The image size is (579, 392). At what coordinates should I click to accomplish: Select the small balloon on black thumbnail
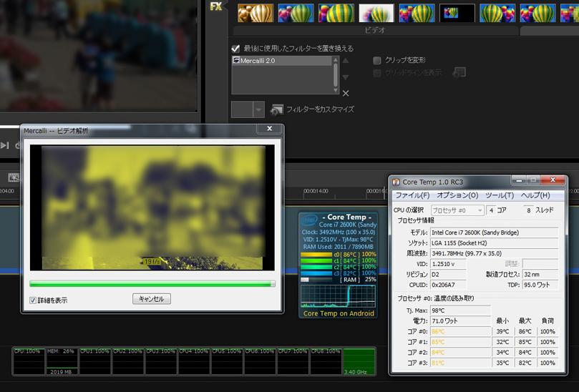457,13
